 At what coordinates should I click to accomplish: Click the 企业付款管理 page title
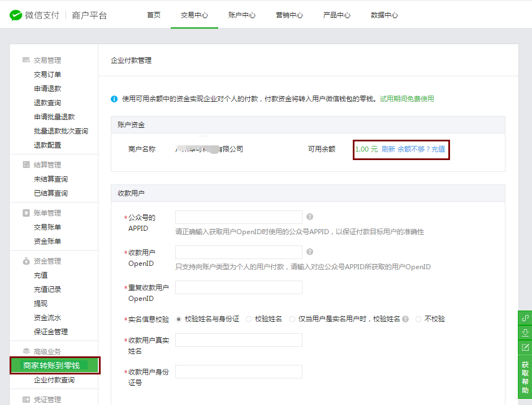click(x=131, y=61)
